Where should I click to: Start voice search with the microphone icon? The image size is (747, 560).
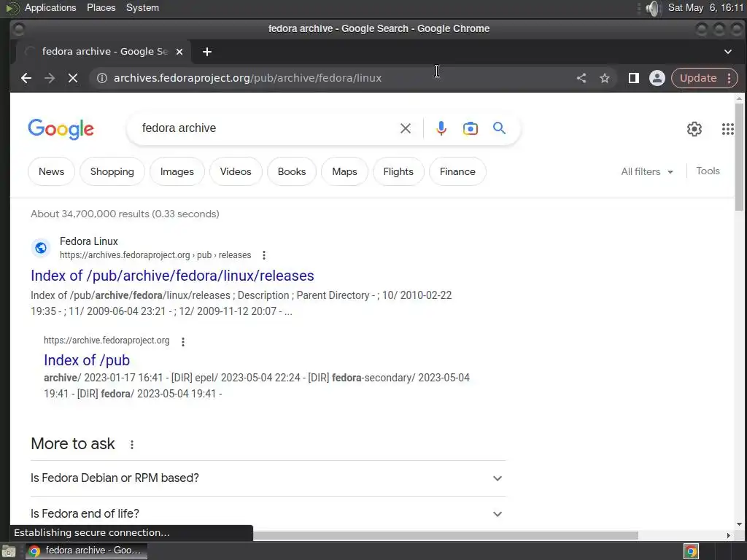coord(441,128)
